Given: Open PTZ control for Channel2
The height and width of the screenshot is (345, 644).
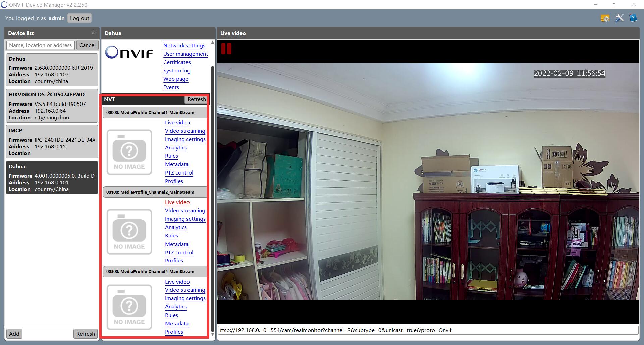Looking at the screenshot, I should [179, 253].
